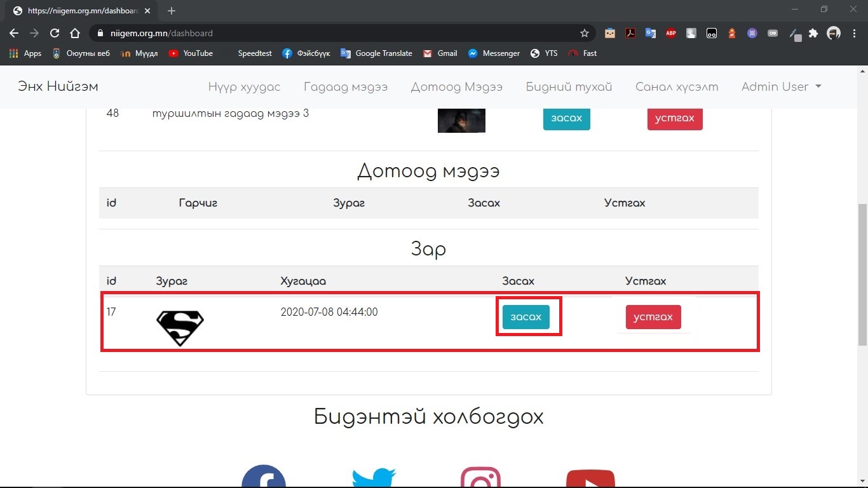Click the Adobe Acrobat extension icon

click(630, 33)
